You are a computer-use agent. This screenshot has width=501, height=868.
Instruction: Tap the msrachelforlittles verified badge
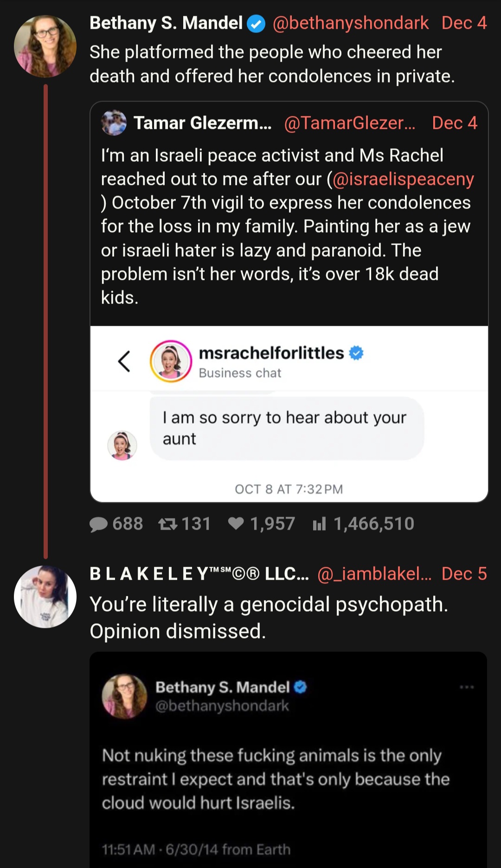coord(356,353)
